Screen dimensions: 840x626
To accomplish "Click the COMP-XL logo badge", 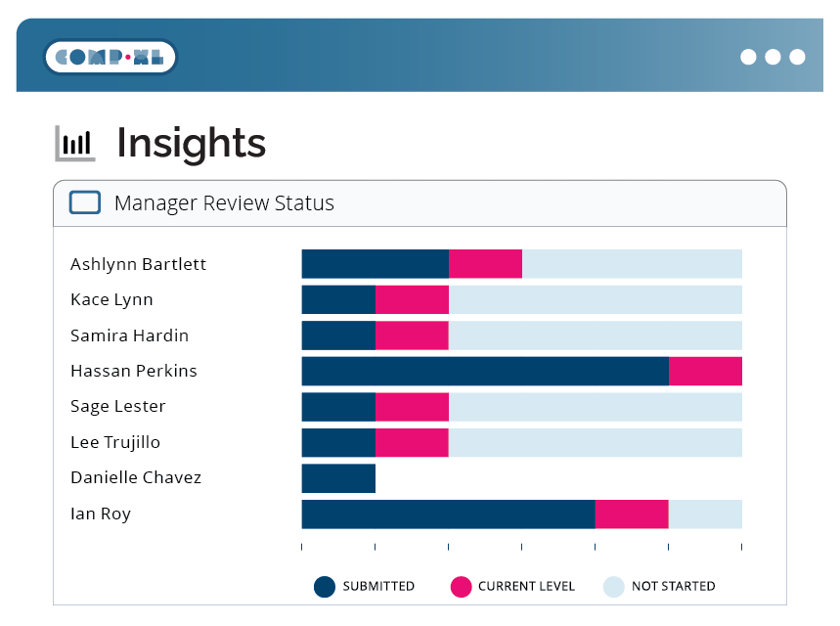I will pos(110,57).
